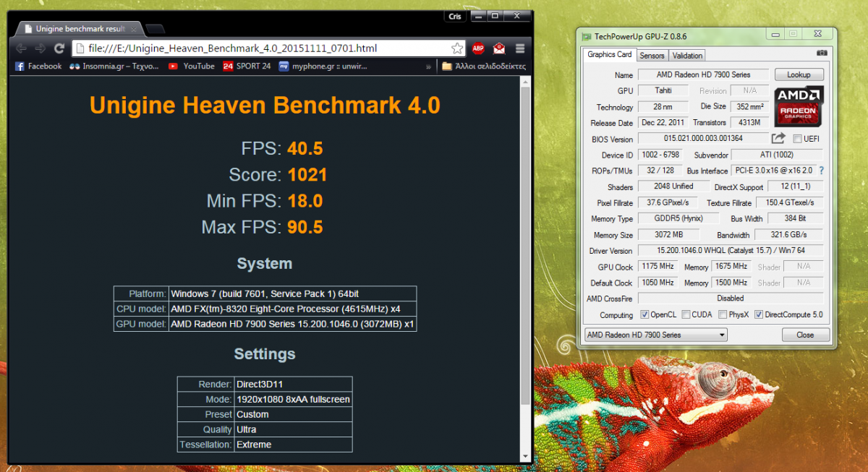868x472 pixels.
Task: Click the Chrome forward arrow
Action: 41,48
